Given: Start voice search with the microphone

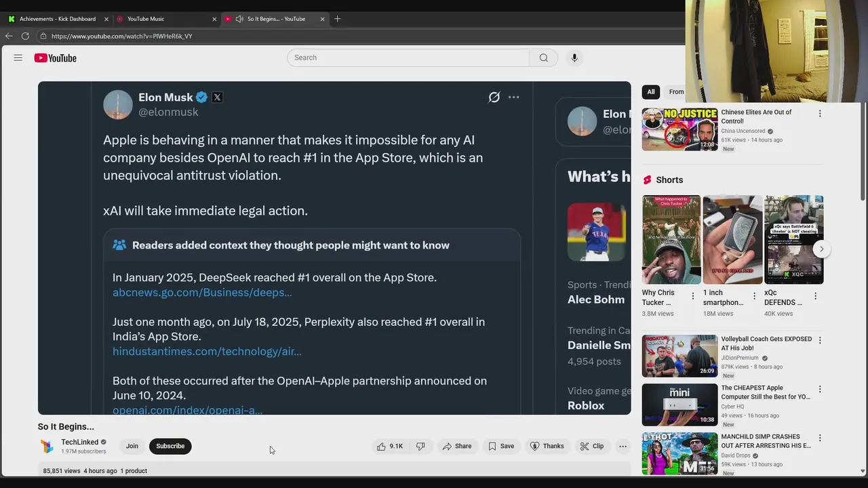Looking at the screenshot, I should coord(574,58).
